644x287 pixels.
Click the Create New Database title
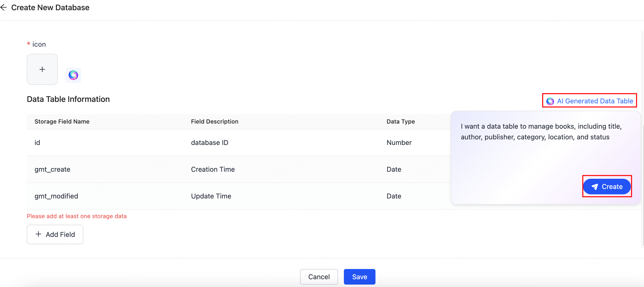coord(50,8)
